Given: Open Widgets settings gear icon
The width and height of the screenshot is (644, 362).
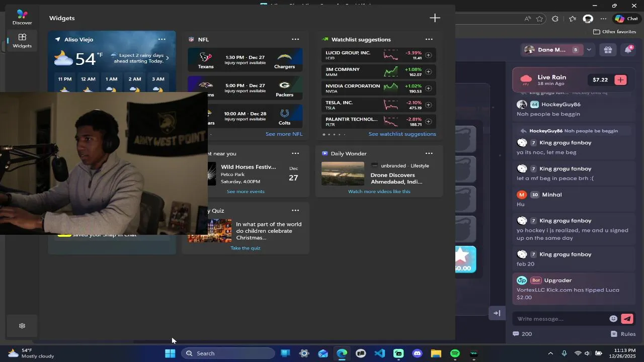Looking at the screenshot, I should click(22, 326).
